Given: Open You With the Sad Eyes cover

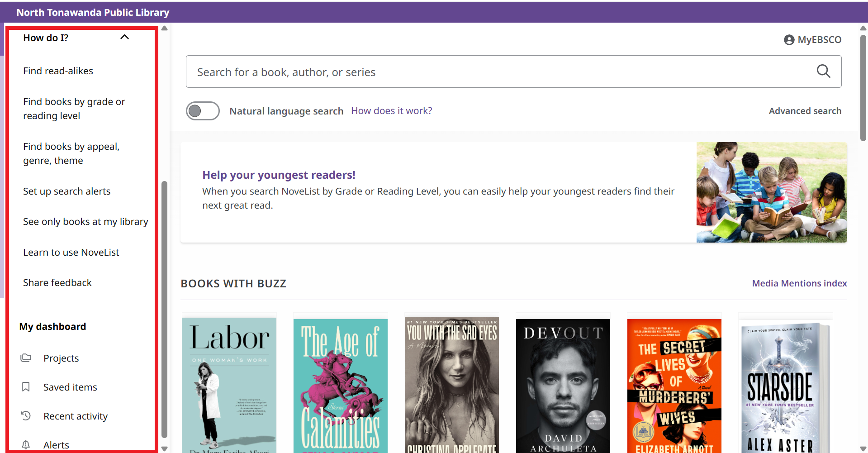Looking at the screenshot, I should [452, 385].
